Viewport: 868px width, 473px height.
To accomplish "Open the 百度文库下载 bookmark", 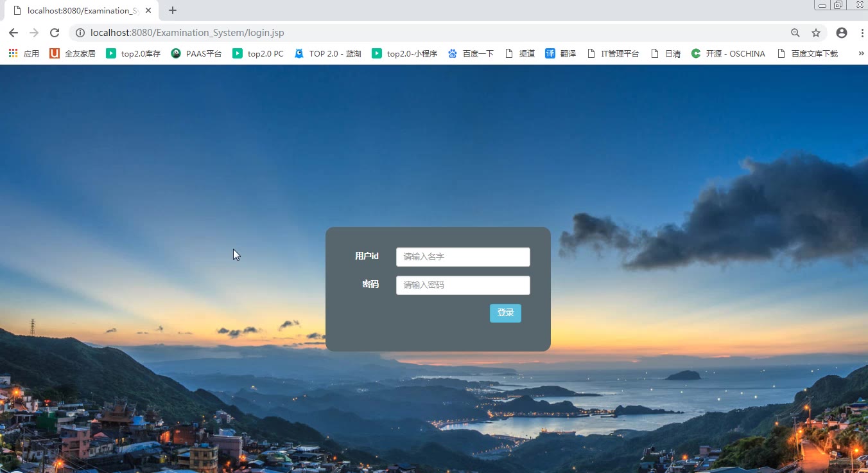I will click(808, 53).
